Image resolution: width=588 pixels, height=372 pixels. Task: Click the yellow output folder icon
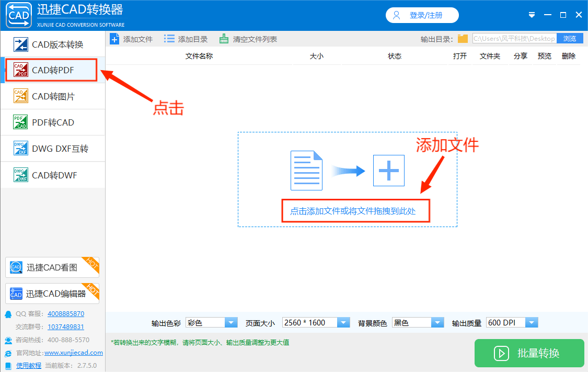point(463,39)
